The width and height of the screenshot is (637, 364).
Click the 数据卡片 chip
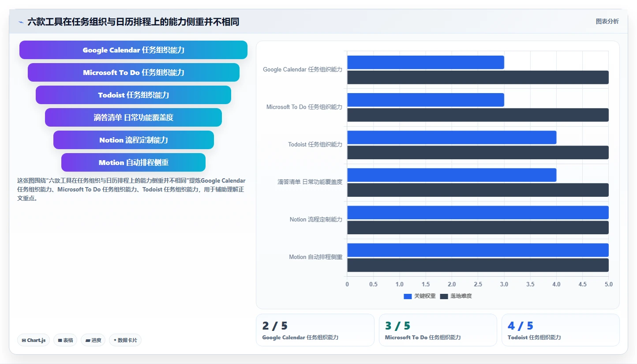tap(125, 340)
